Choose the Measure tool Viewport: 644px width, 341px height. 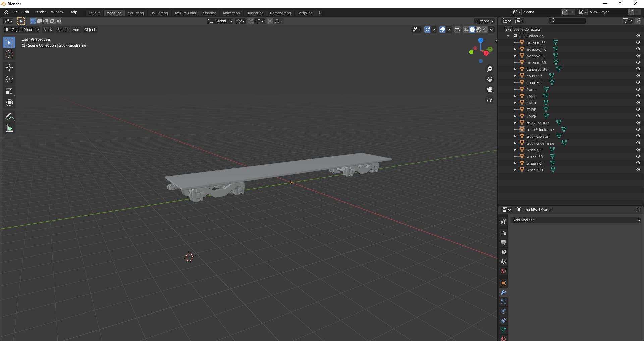(9, 128)
